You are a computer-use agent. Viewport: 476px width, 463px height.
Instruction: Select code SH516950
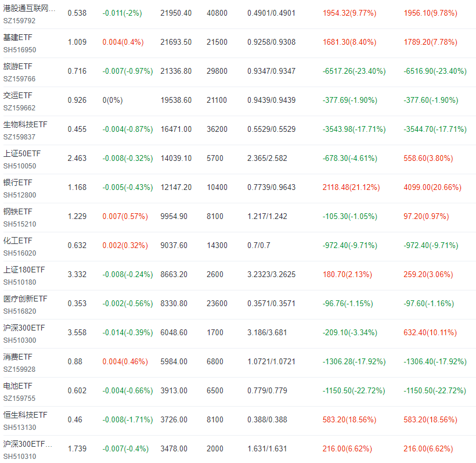pyautogui.click(x=20, y=50)
